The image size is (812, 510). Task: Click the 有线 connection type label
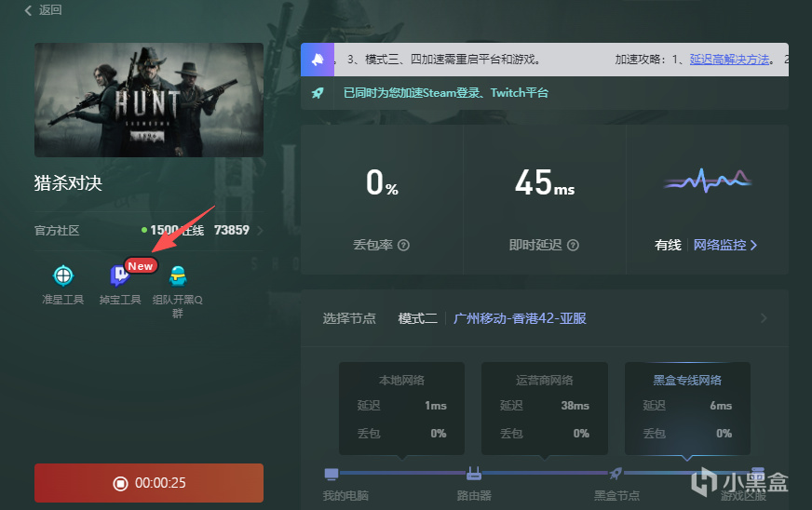click(668, 245)
